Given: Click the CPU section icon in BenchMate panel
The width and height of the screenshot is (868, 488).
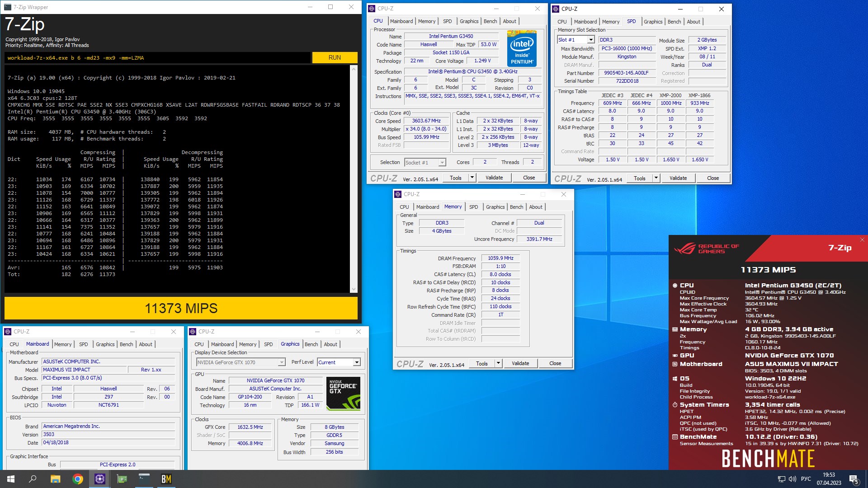Looking at the screenshot, I should click(x=675, y=286).
